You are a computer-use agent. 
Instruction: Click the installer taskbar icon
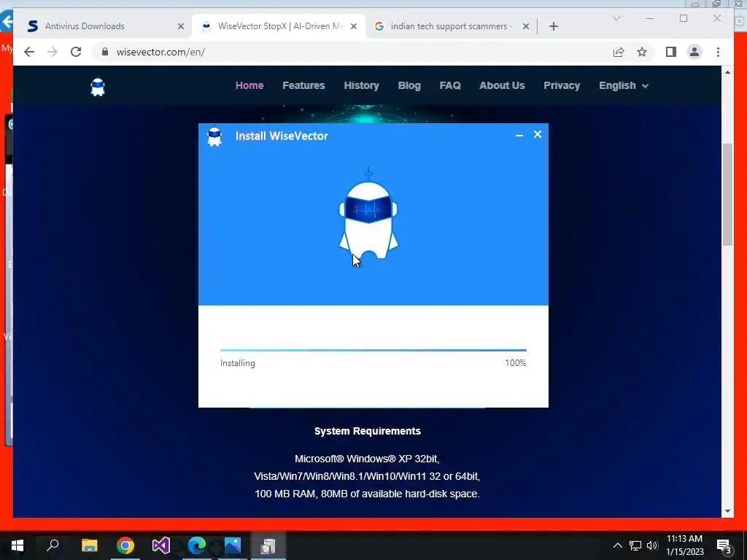[268, 545]
